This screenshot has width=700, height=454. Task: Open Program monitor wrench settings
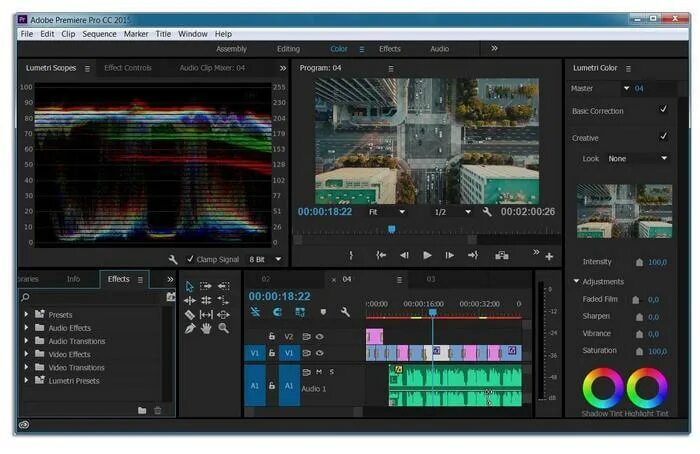click(487, 212)
